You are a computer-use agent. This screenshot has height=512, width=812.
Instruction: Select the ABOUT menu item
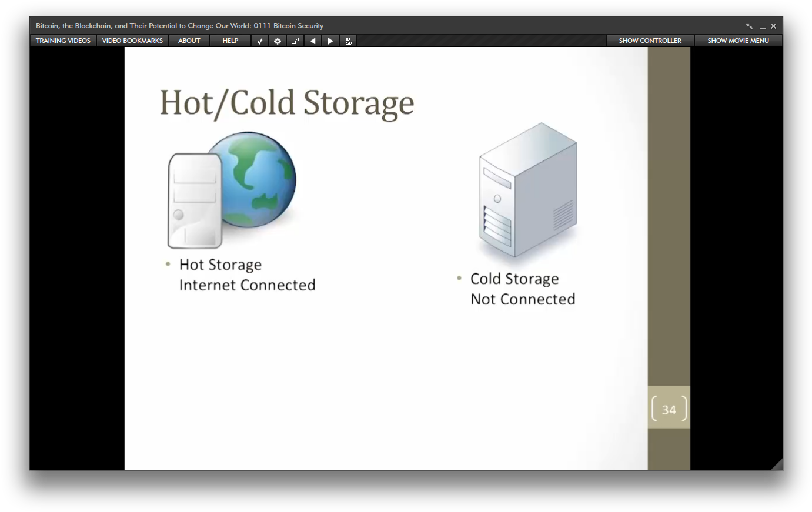click(189, 41)
